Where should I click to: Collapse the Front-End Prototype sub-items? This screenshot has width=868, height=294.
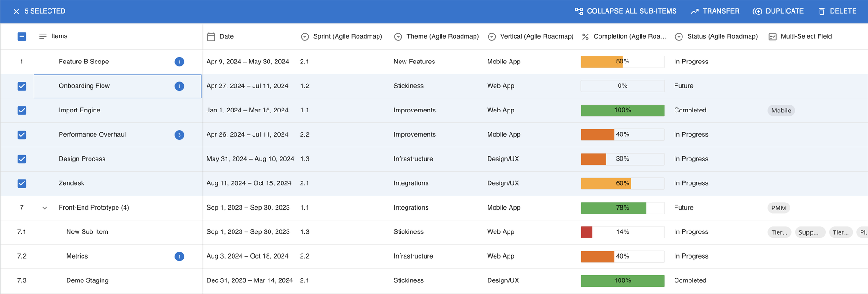pyautogui.click(x=45, y=208)
